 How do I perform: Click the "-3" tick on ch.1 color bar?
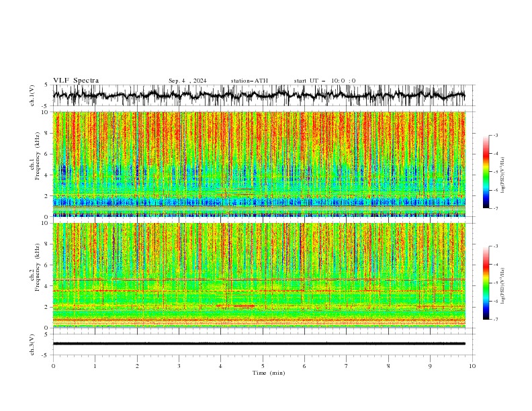click(x=496, y=135)
